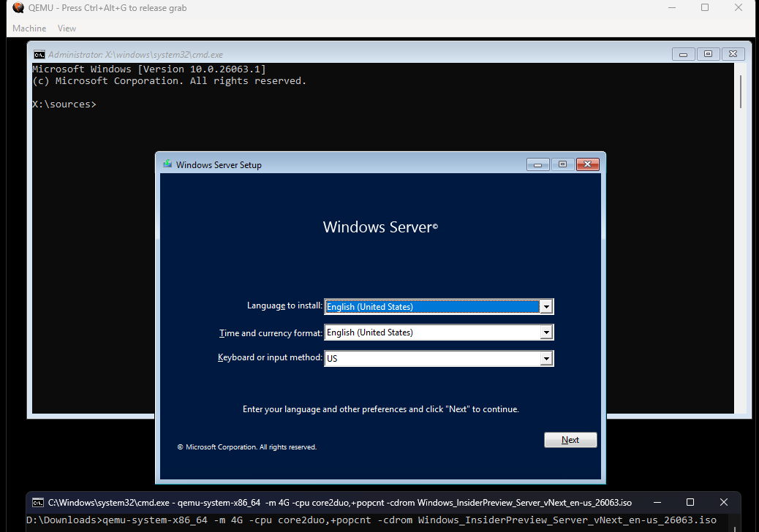Click the QEMU application icon in title bar
The width and height of the screenshot is (759, 532).
point(18,8)
